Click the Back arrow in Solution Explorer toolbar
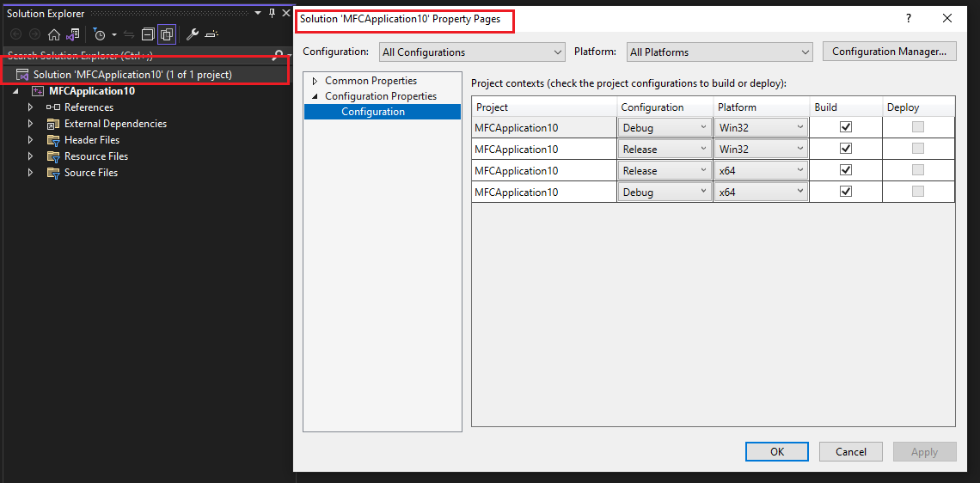 [15, 34]
